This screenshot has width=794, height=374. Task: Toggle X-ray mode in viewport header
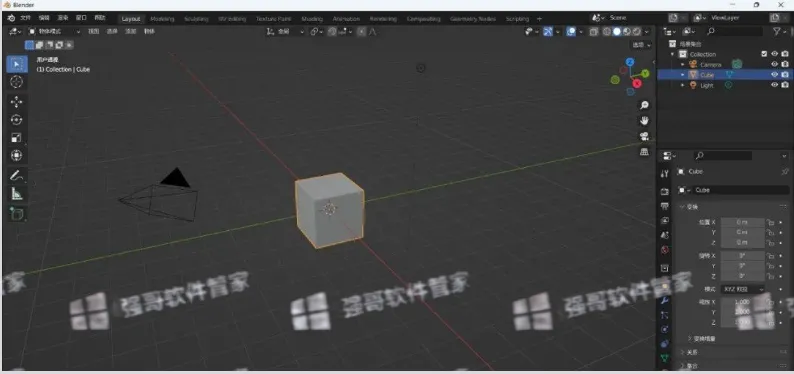[x=594, y=31]
